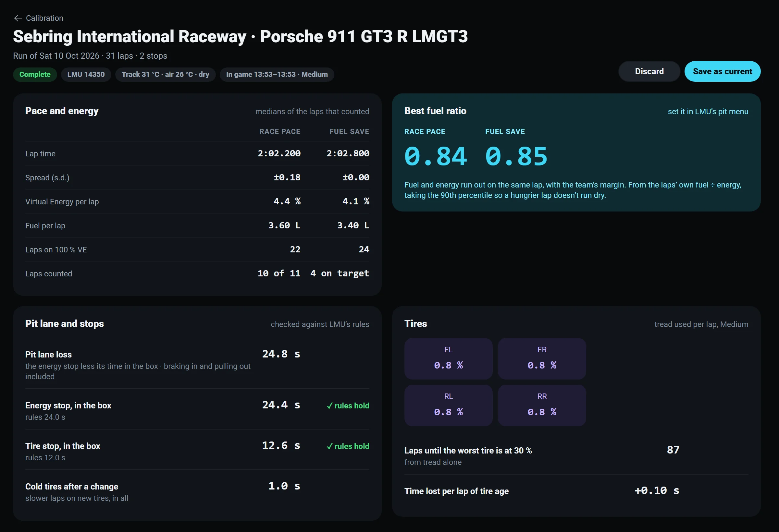Click the Run of Sat 10 Oct 2026 subtitle
The height and width of the screenshot is (532, 779).
point(90,56)
